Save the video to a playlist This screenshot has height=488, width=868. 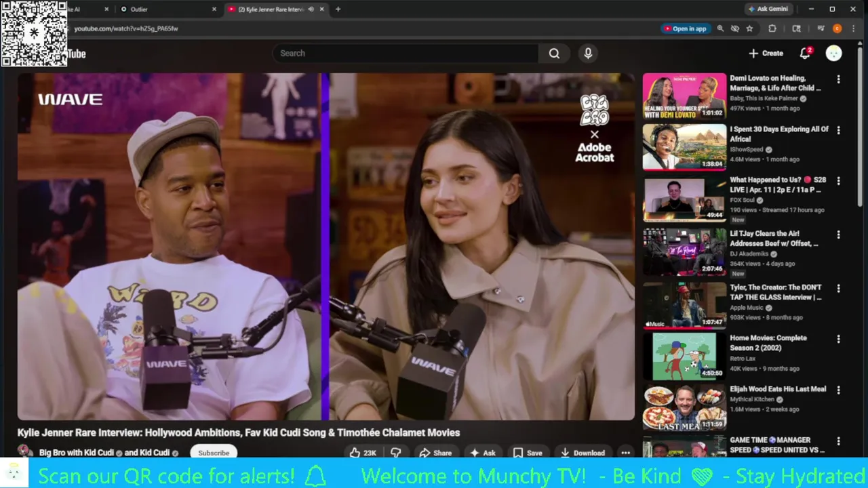click(x=528, y=453)
